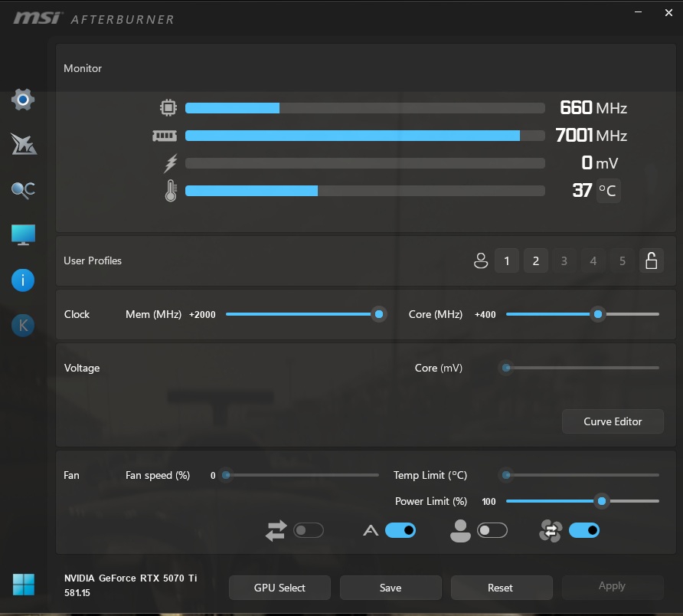The width and height of the screenshot is (683, 616).
Task: Click the fan sync icon
Action: click(x=551, y=530)
